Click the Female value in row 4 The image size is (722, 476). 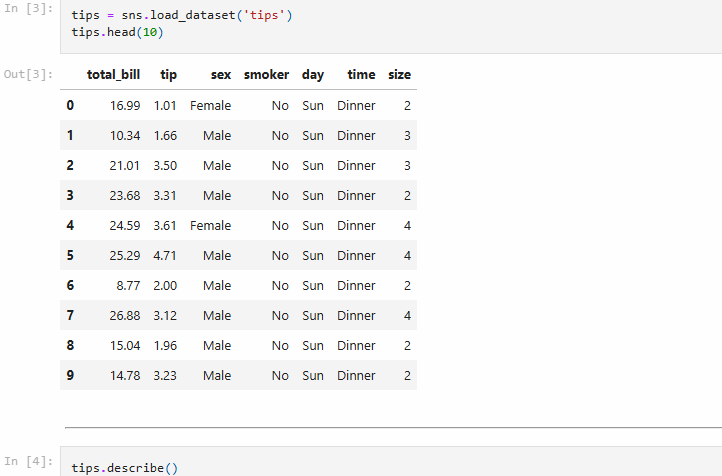pyautogui.click(x=210, y=226)
